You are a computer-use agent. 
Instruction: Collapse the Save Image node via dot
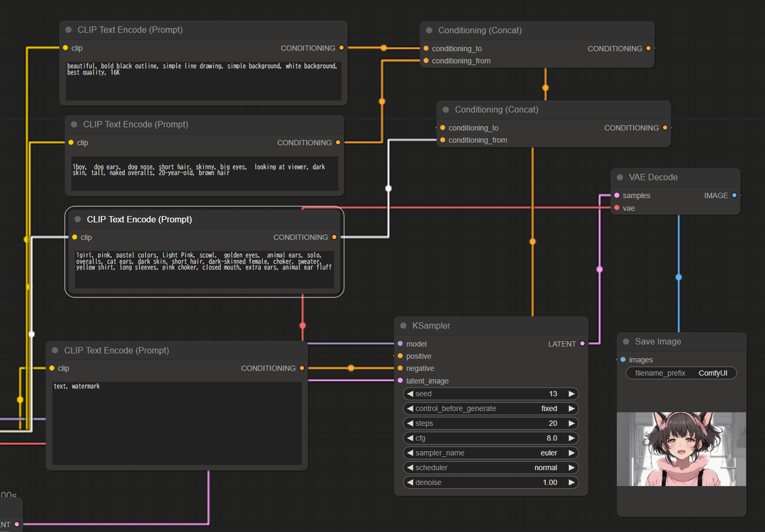pyautogui.click(x=626, y=341)
